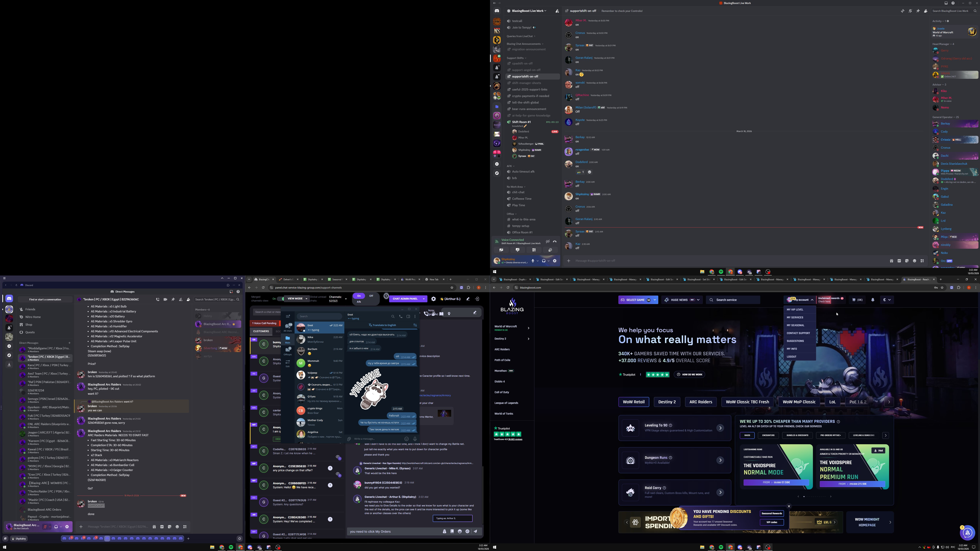Click the HOW DO WE WORK button

tap(689, 375)
